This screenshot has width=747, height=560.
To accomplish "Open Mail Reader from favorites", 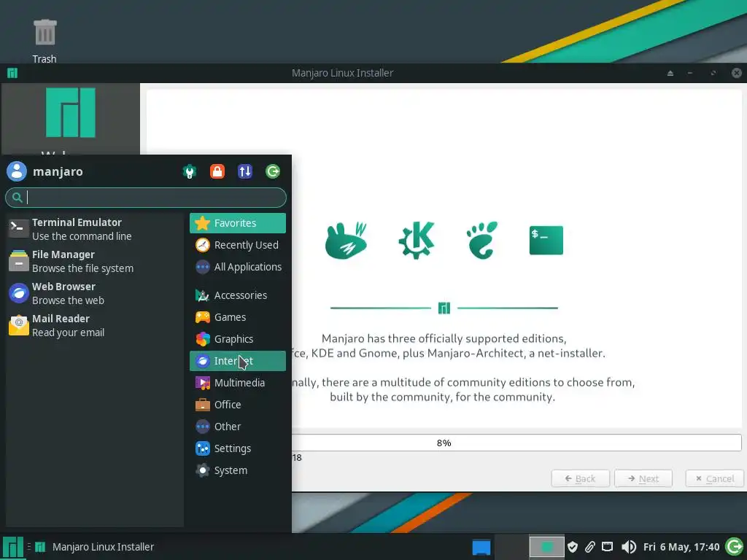I will [x=94, y=326].
